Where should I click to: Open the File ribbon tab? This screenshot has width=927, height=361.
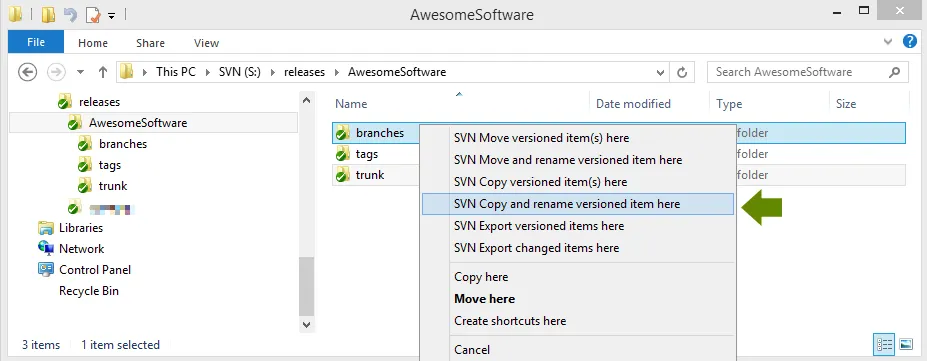click(36, 42)
